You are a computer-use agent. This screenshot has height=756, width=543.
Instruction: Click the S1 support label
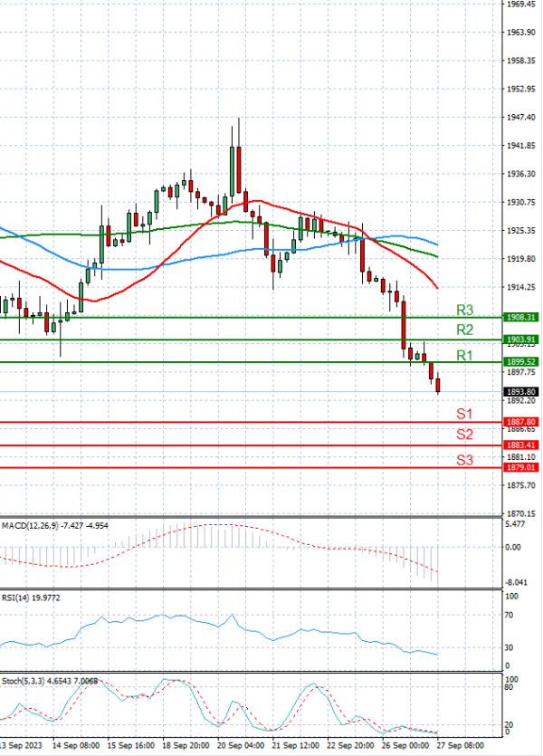click(464, 414)
